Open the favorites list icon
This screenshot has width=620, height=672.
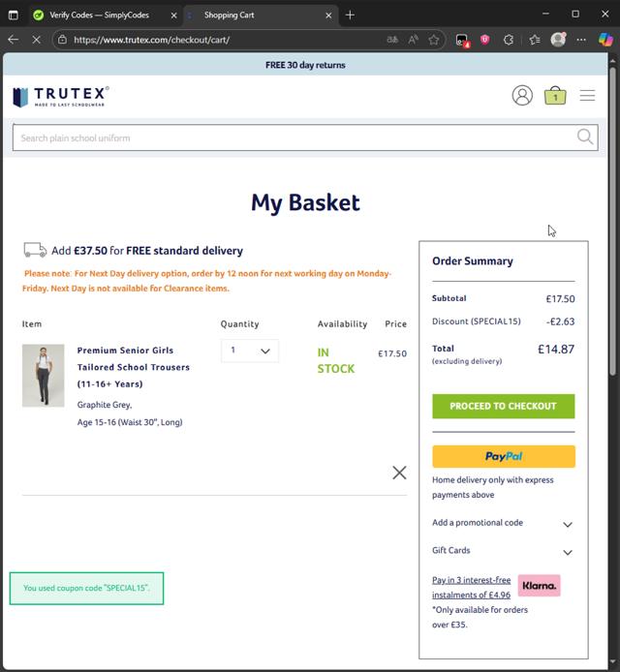(x=534, y=40)
